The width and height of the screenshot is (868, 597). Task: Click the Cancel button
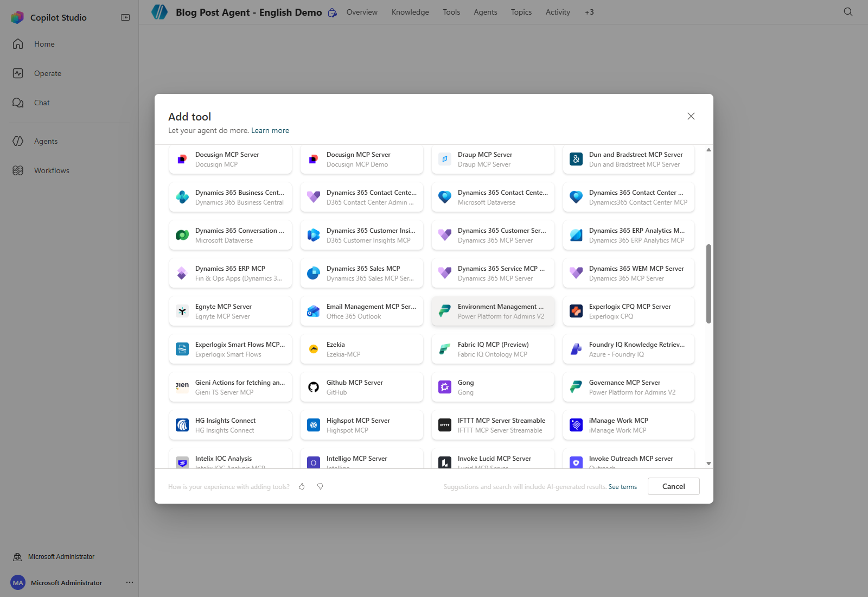click(674, 486)
